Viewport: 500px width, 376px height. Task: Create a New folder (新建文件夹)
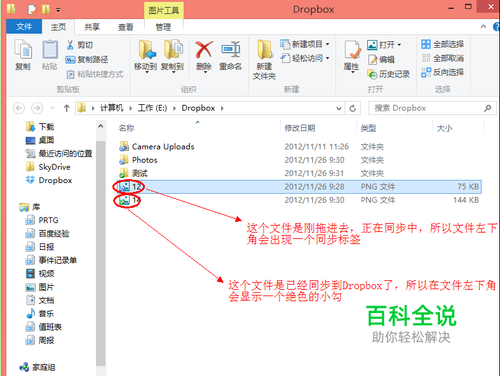pyautogui.click(x=264, y=59)
